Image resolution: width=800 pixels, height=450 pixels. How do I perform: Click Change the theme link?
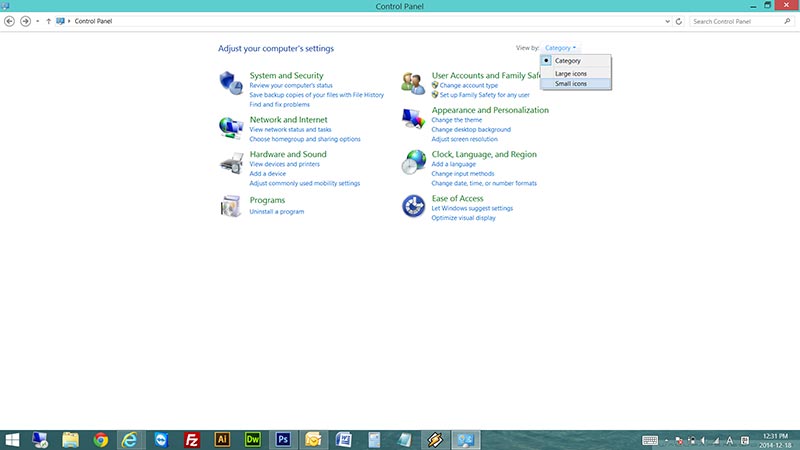point(457,120)
